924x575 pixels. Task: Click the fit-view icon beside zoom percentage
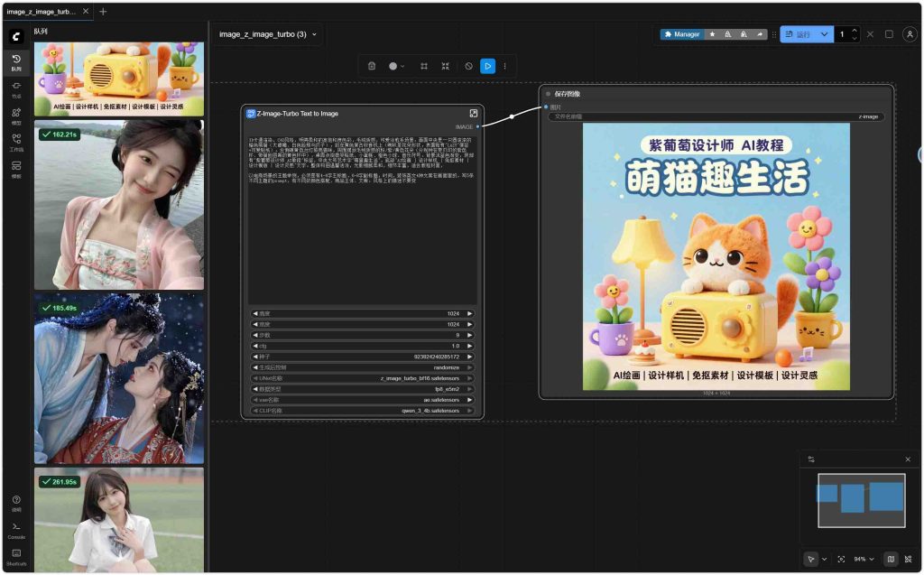pos(841,560)
